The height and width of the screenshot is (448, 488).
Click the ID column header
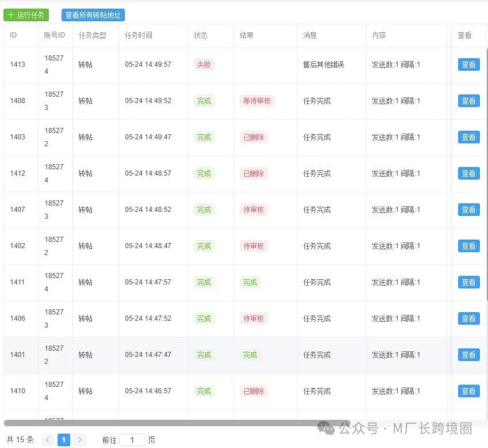[13, 35]
